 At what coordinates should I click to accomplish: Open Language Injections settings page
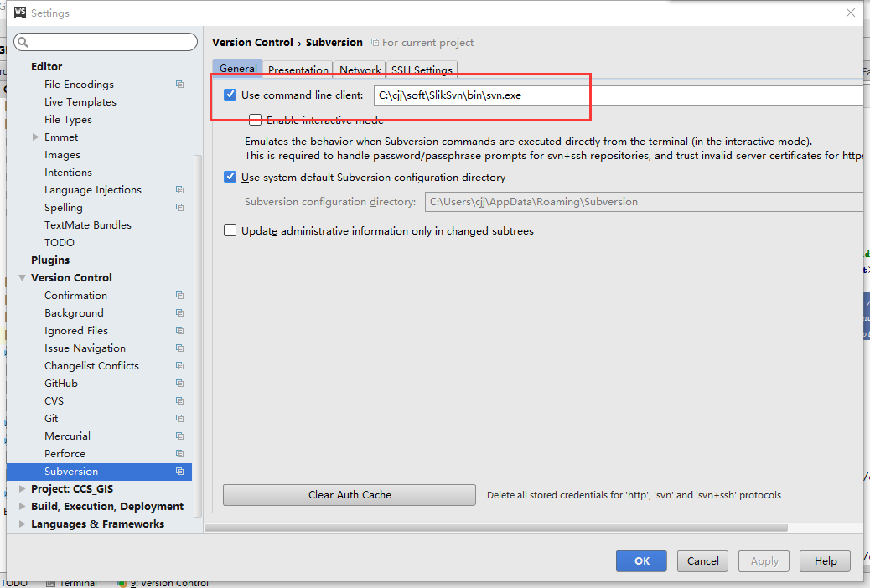(x=93, y=190)
